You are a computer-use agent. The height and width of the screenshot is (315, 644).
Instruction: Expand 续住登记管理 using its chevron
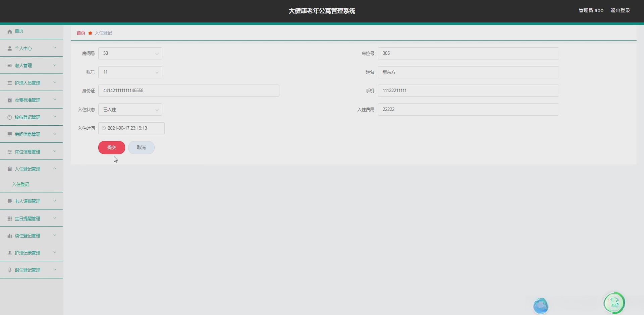(x=55, y=235)
